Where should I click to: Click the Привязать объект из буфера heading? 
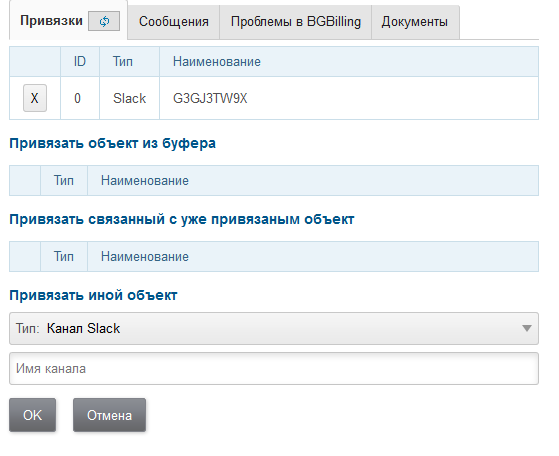pyautogui.click(x=112, y=143)
